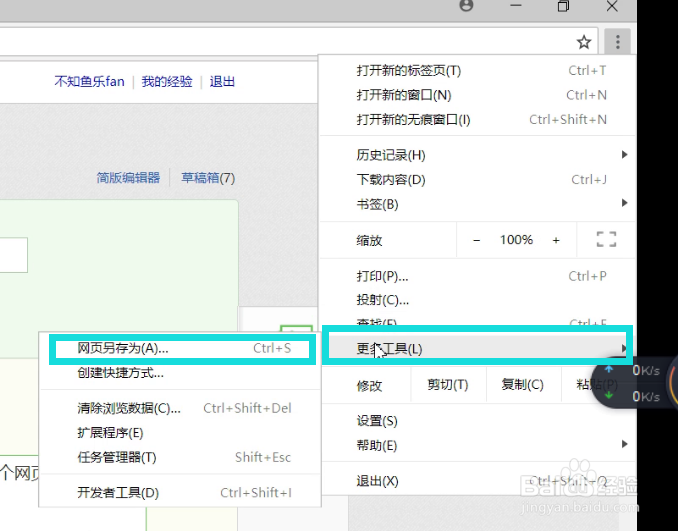The image size is (678, 531).
Task: Open new incognito window 打开新的无痕窗口(I)
Action: click(477, 119)
